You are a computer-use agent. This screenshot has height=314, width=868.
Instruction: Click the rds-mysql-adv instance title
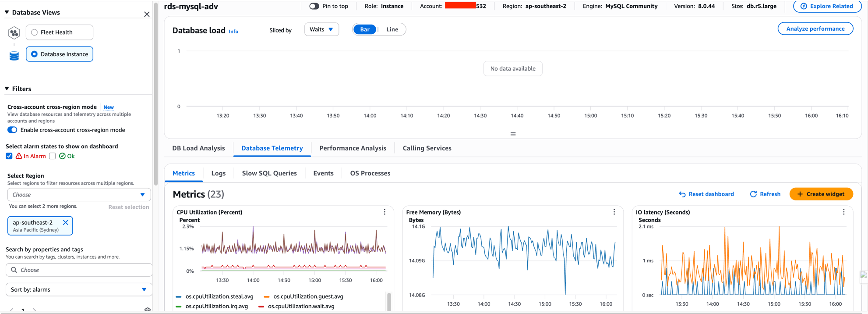[191, 7]
